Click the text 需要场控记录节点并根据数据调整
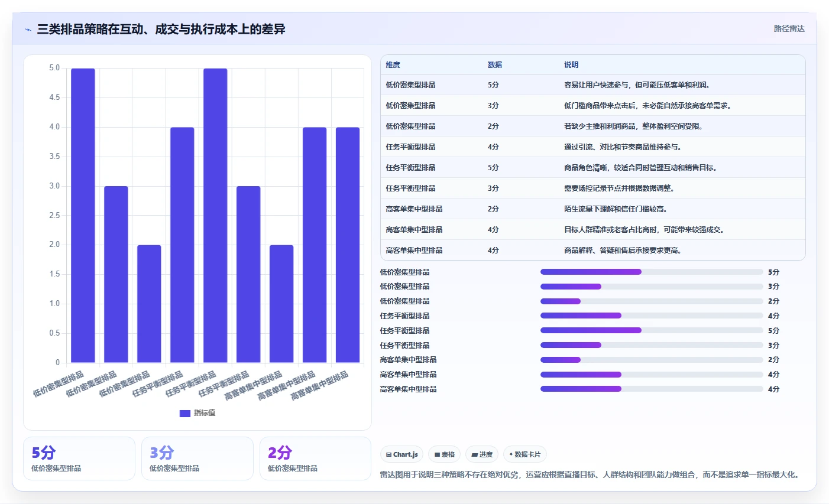The height and width of the screenshot is (504, 829). (x=619, y=188)
